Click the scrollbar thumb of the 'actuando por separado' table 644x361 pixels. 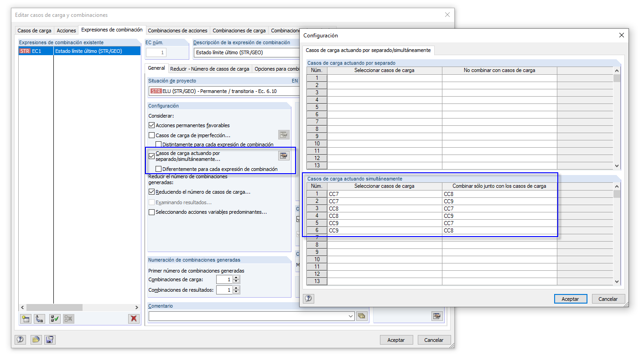pyautogui.click(x=617, y=78)
